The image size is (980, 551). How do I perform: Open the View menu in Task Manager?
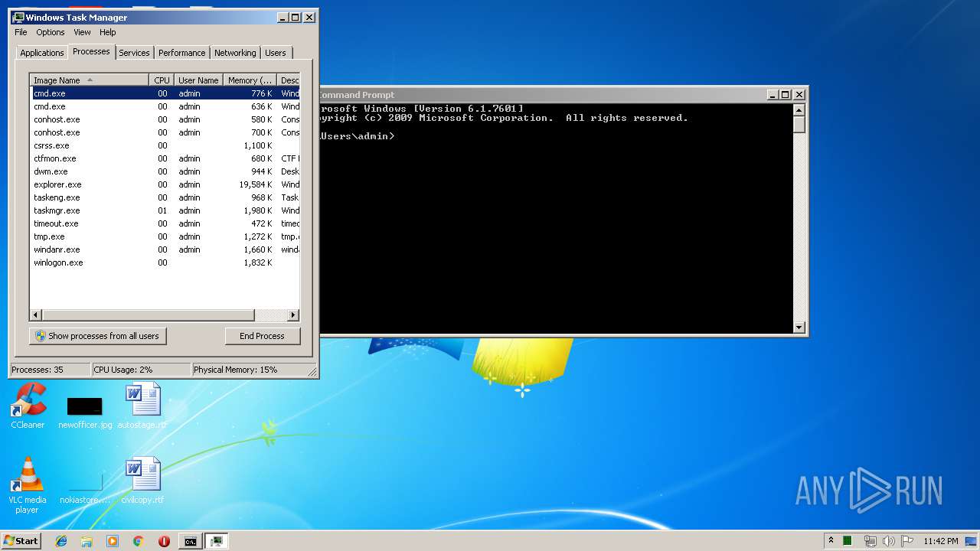click(x=82, y=32)
